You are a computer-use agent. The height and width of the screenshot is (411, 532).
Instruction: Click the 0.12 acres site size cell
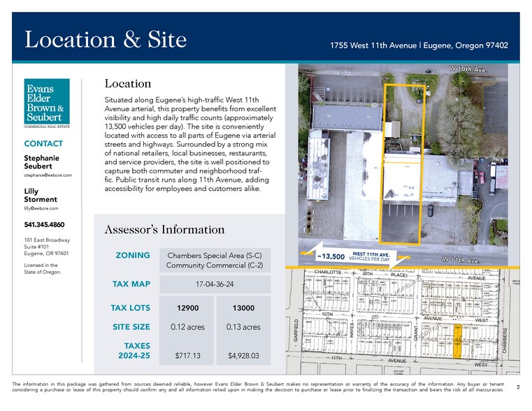pyautogui.click(x=188, y=327)
